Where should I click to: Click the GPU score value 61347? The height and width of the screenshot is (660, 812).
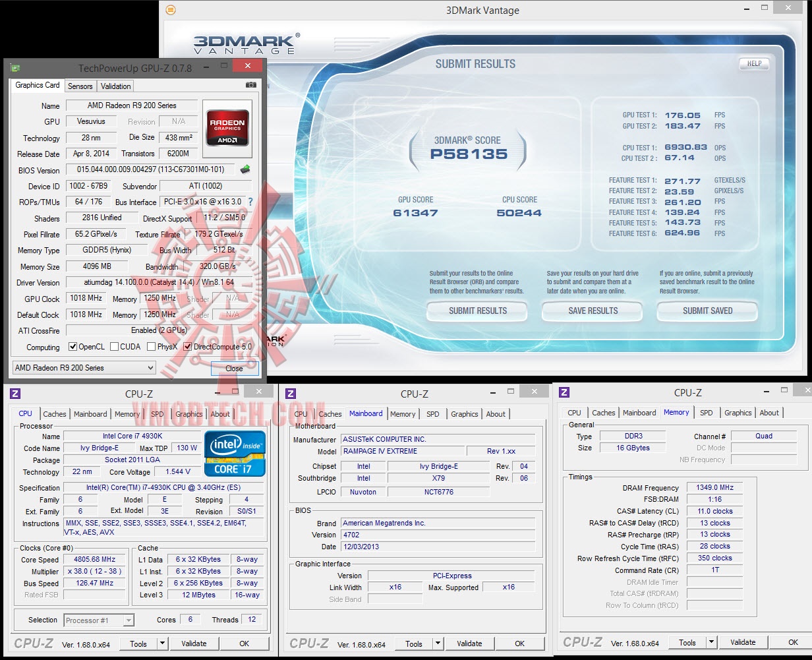tap(415, 213)
